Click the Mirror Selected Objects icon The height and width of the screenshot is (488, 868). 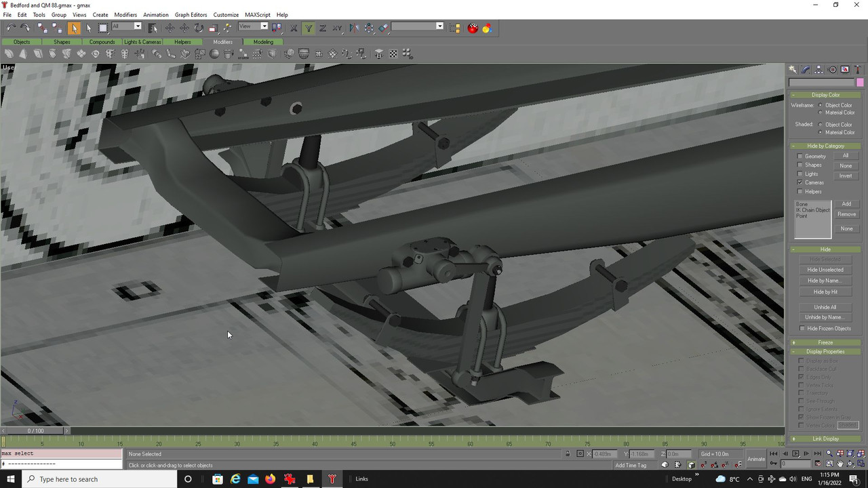354,28
